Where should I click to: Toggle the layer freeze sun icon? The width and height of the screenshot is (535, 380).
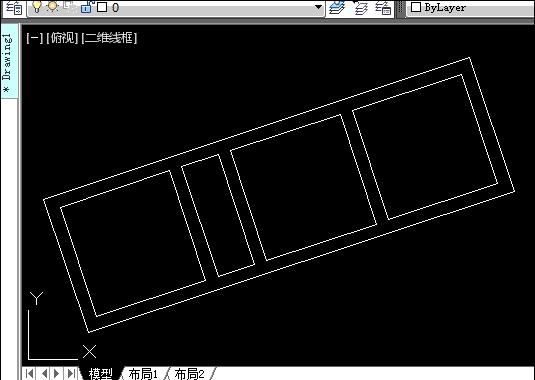click(x=52, y=6)
